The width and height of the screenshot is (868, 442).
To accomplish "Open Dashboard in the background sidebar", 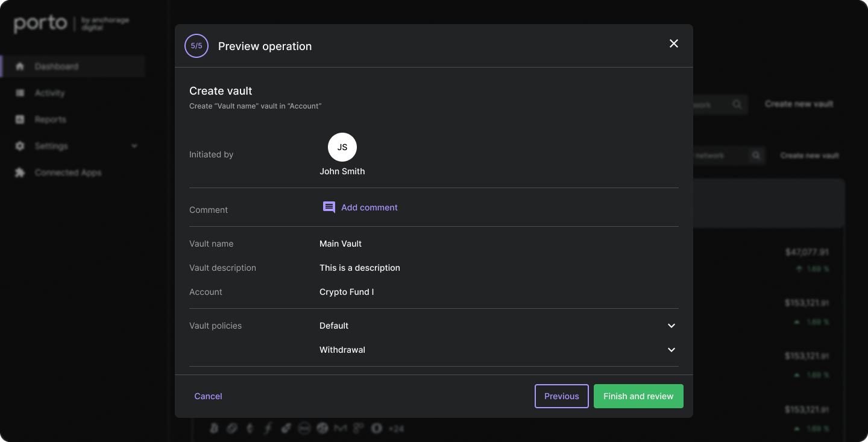I will pyautogui.click(x=73, y=66).
